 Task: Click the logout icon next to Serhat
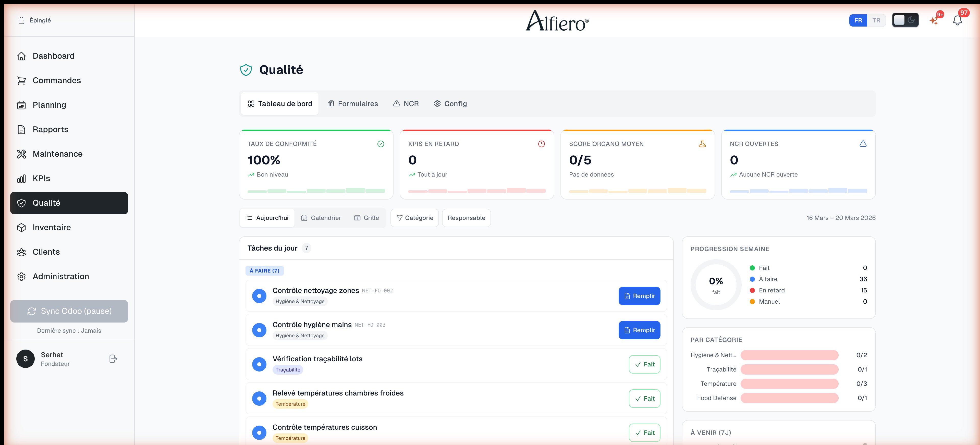[113, 359]
